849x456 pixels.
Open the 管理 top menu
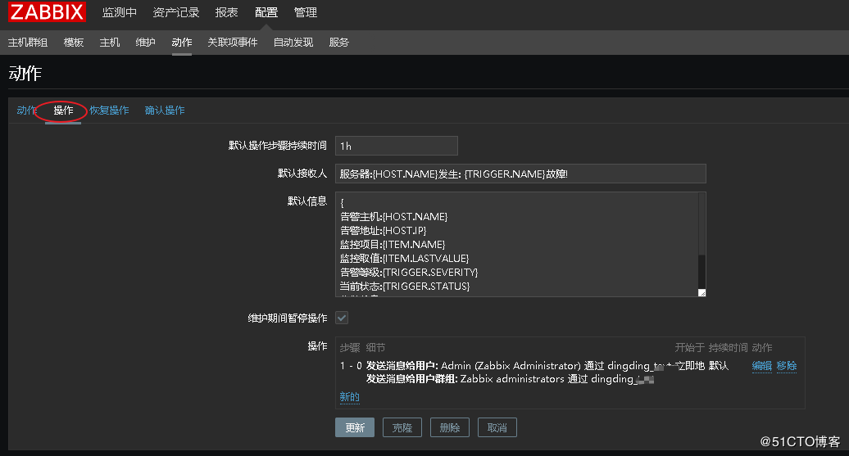[305, 12]
